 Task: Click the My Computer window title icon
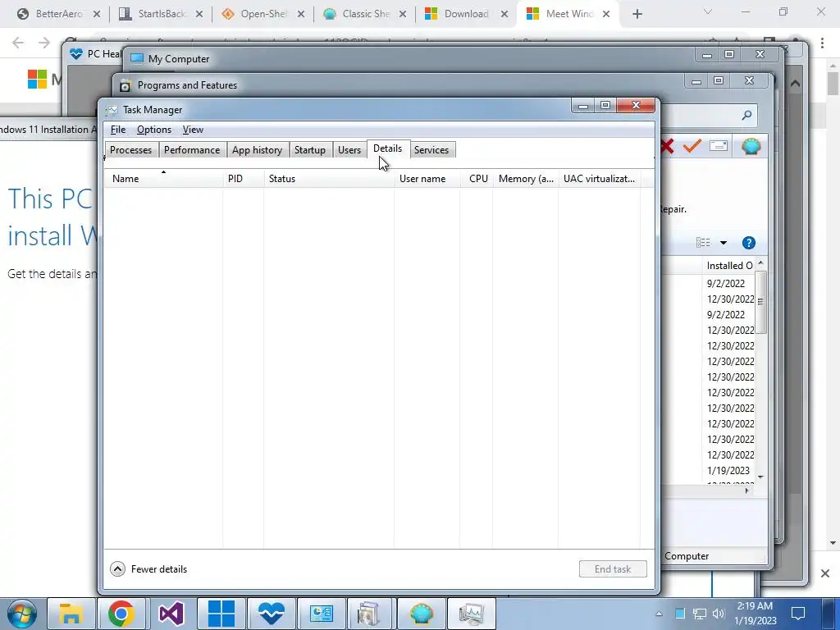point(137,59)
